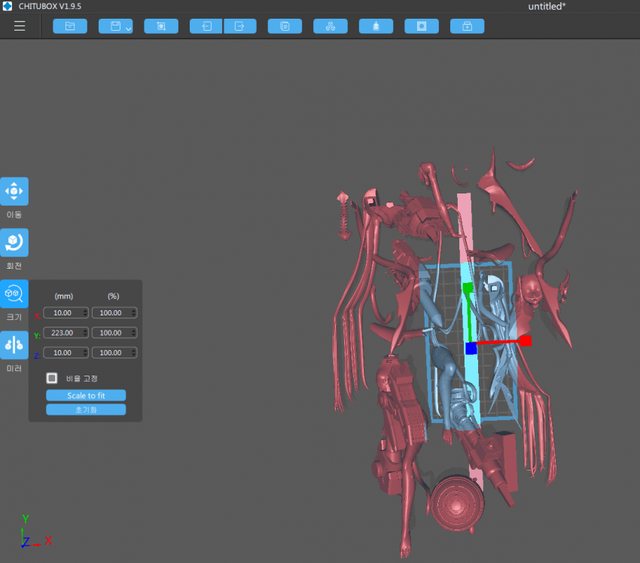This screenshot has height=563, width=640.
Task: Click the clipboard-style toolbar button
Action: click(285, 26)
